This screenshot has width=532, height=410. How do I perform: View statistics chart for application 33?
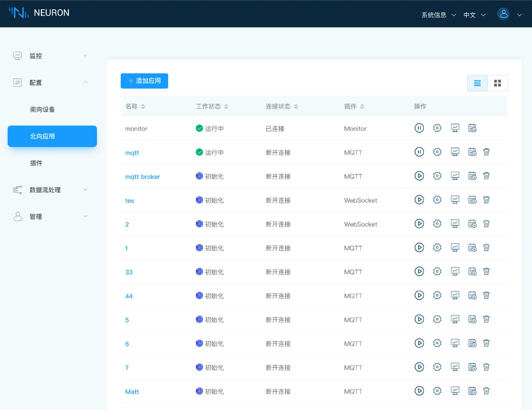pos(455,271)
